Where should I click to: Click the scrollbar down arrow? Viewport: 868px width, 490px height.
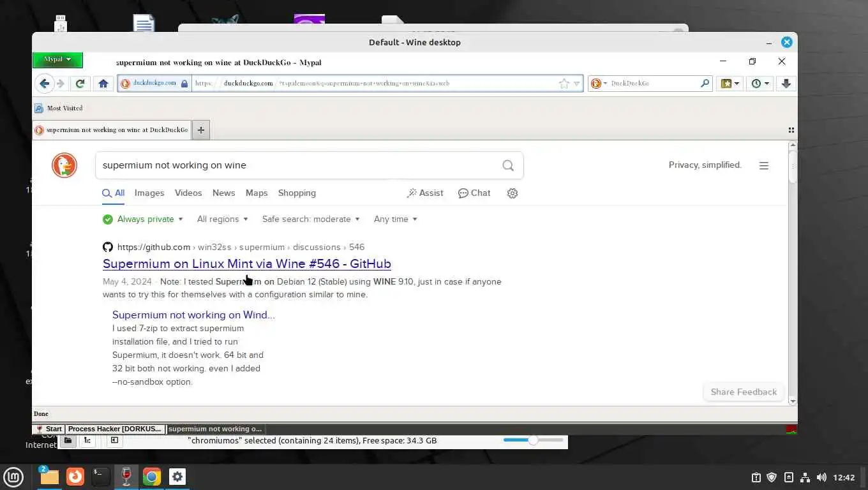tap(793, 401)
